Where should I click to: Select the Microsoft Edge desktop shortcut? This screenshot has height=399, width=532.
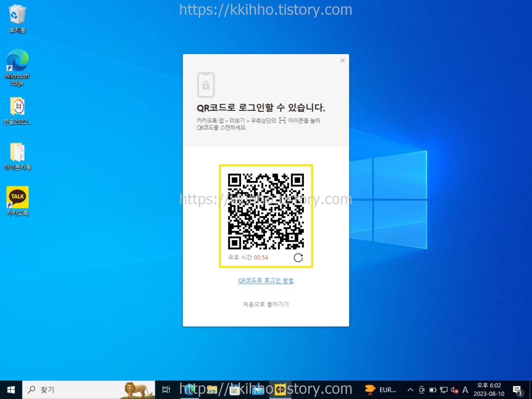pos(17,68)
